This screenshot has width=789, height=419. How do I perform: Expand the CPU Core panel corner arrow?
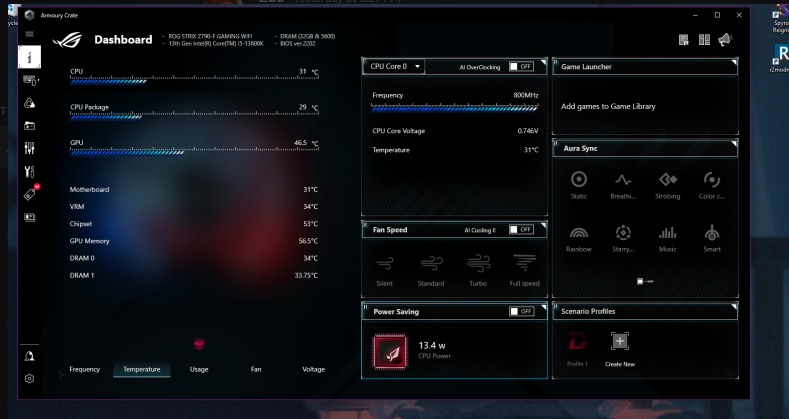(543, 63)
